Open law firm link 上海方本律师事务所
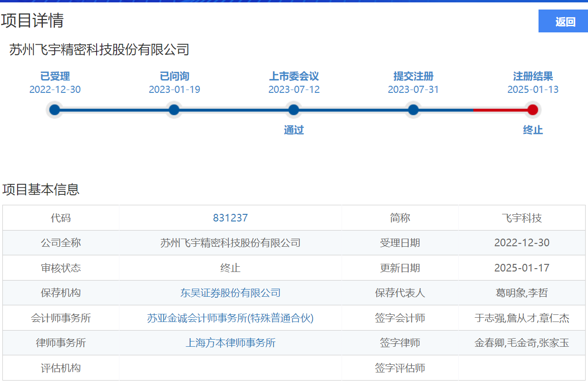The image size is (588, 392). click(230, 342)
